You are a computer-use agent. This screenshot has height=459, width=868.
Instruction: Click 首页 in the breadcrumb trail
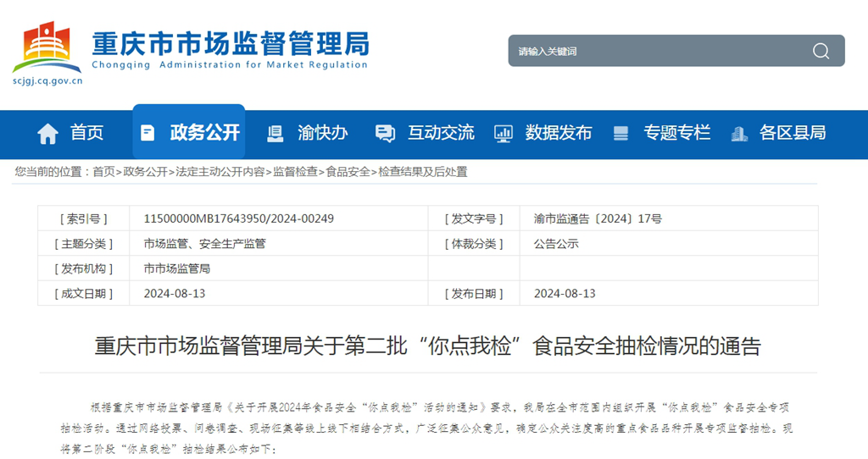103,172
